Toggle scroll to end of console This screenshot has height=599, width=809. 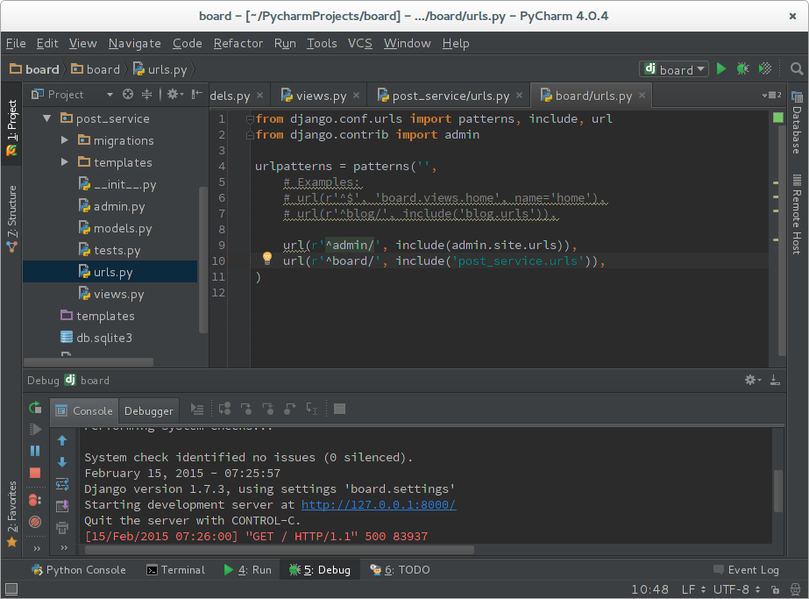tap(62, 506)
